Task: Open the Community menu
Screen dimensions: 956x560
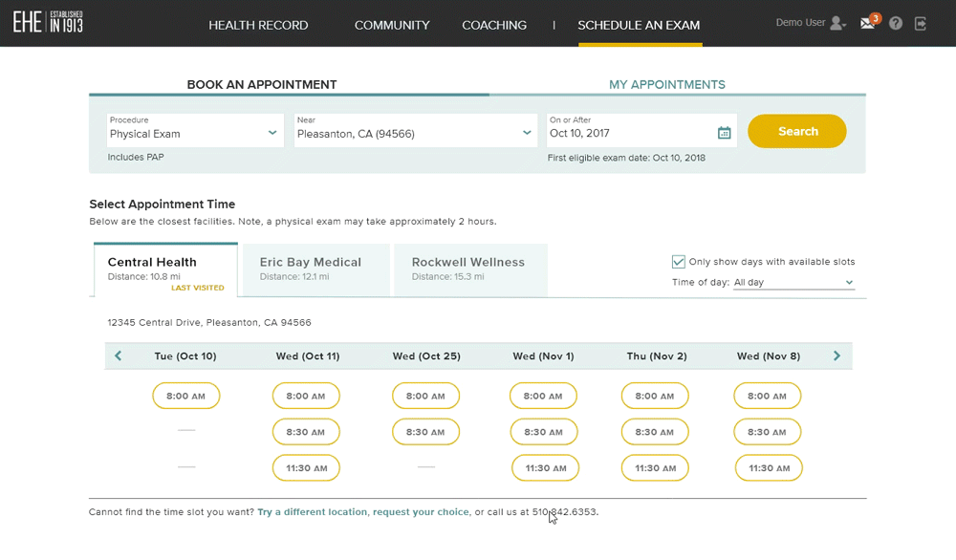Action: (392, 25)
